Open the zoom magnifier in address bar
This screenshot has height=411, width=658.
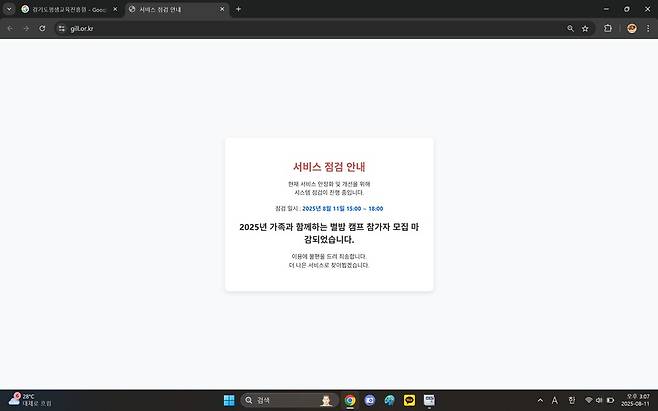(570, 29)
